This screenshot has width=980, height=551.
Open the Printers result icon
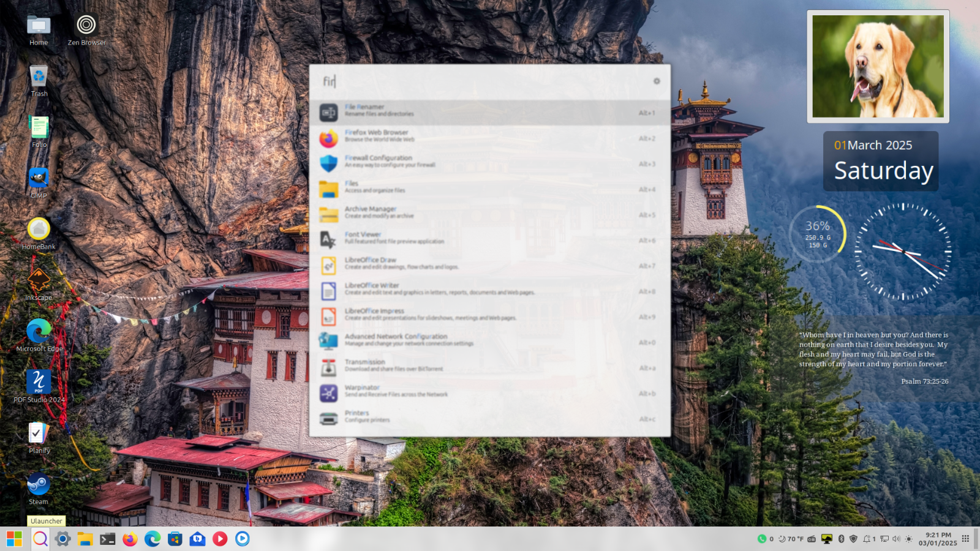(329, 419)
